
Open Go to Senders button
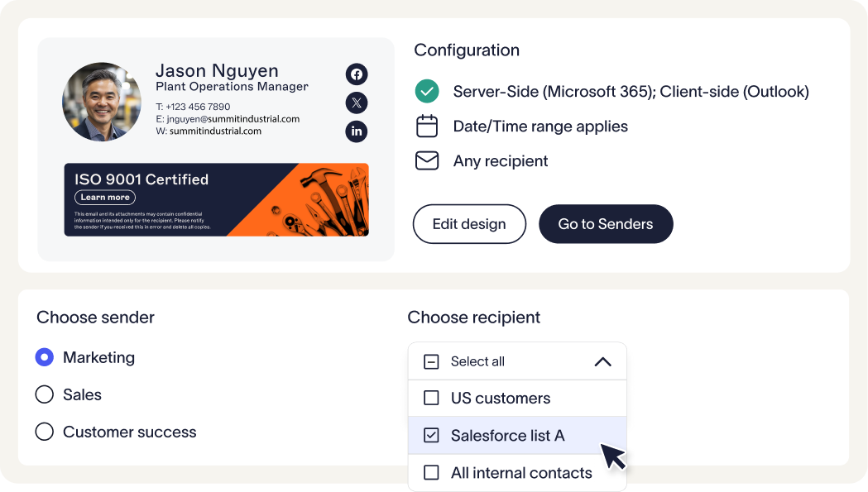(x=606, y=224)
